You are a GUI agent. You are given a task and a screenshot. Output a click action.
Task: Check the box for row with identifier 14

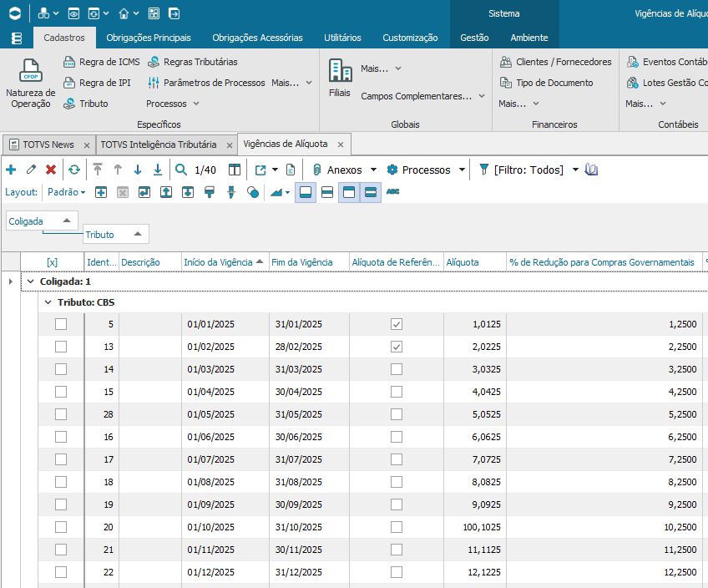61,369
